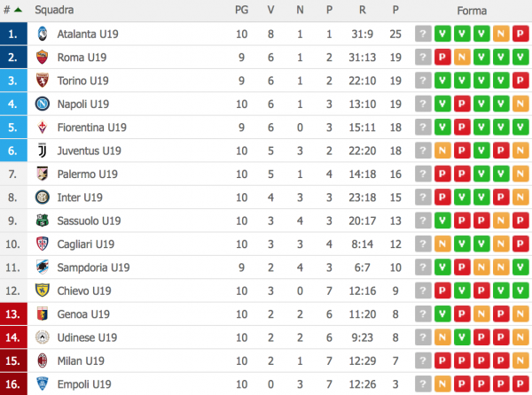Click the Atalanta U19 team crest
This screenshot has width=532, height=395.
click(x=42, y=35)
